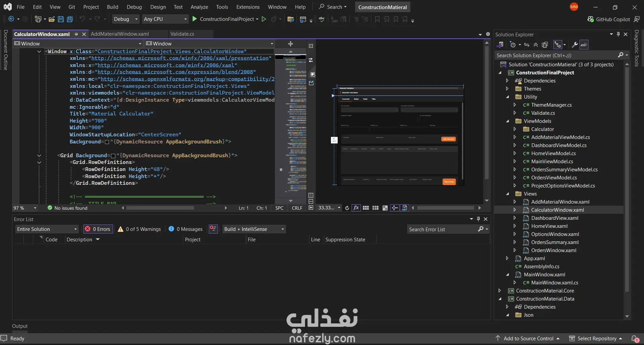Click Add to Source Control button
This screenshot has height=345, width=644.
point(527,339)
